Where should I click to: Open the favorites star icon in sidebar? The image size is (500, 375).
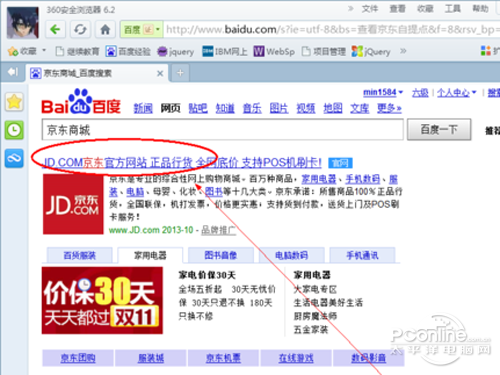tap(14, 102)
